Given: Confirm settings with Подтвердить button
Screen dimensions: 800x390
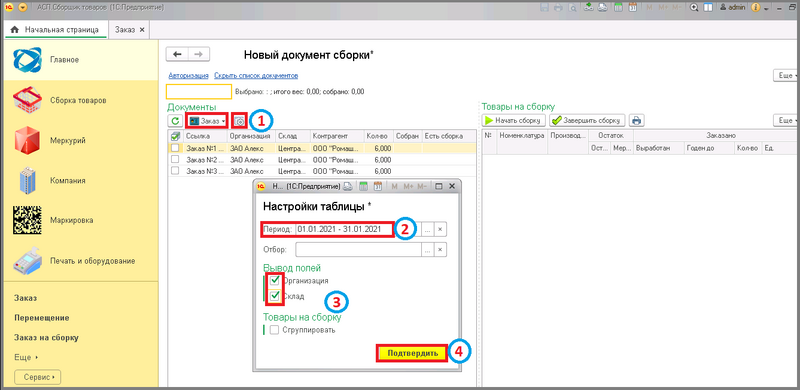Looking at the screenshot, I should click(412, 353).
